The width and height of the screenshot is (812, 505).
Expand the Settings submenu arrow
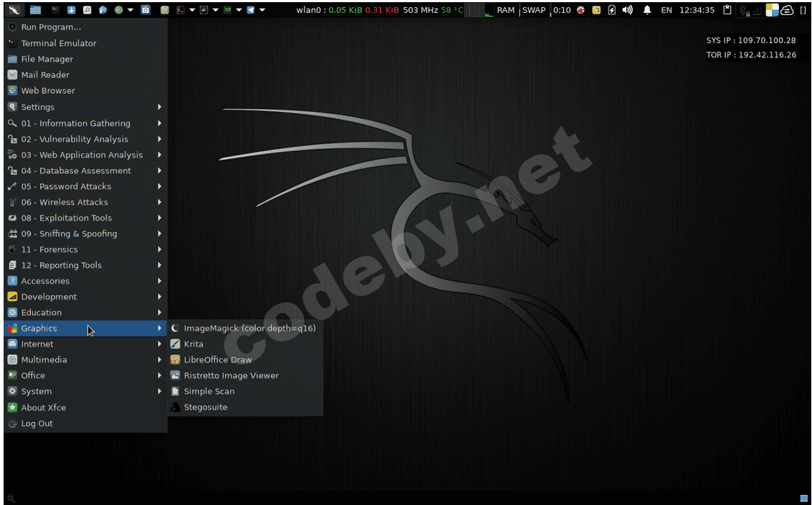(160, 107)
